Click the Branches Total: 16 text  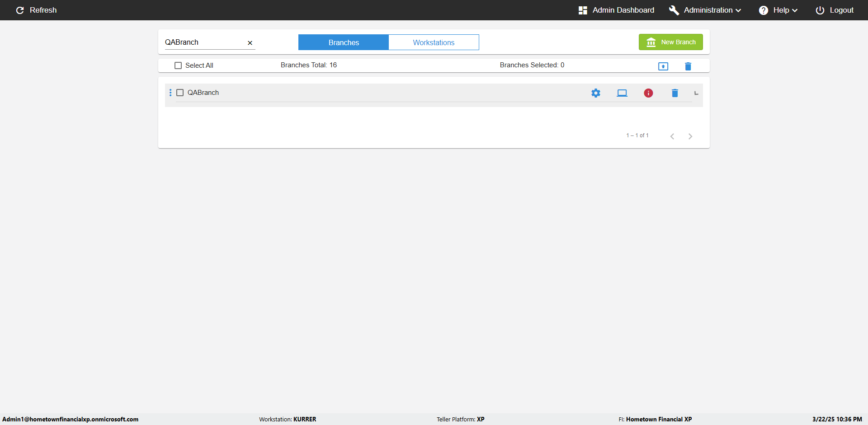point(309,65)
